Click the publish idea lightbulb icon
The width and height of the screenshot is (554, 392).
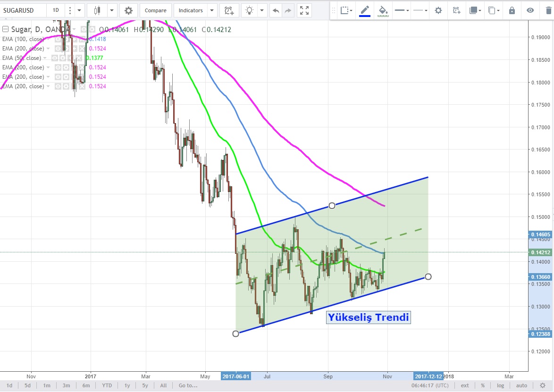click(x=250, y=10)
